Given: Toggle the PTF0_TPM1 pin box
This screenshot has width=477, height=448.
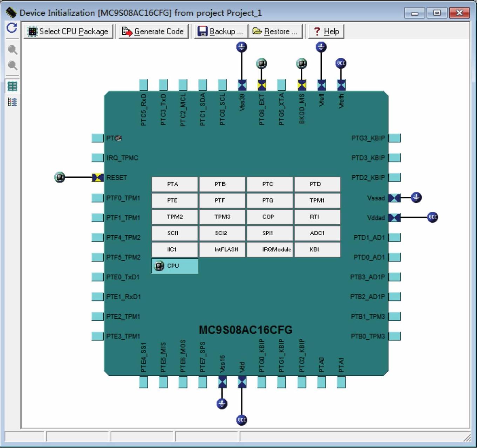Looking at the screenshot, I should tap(97, 198).
